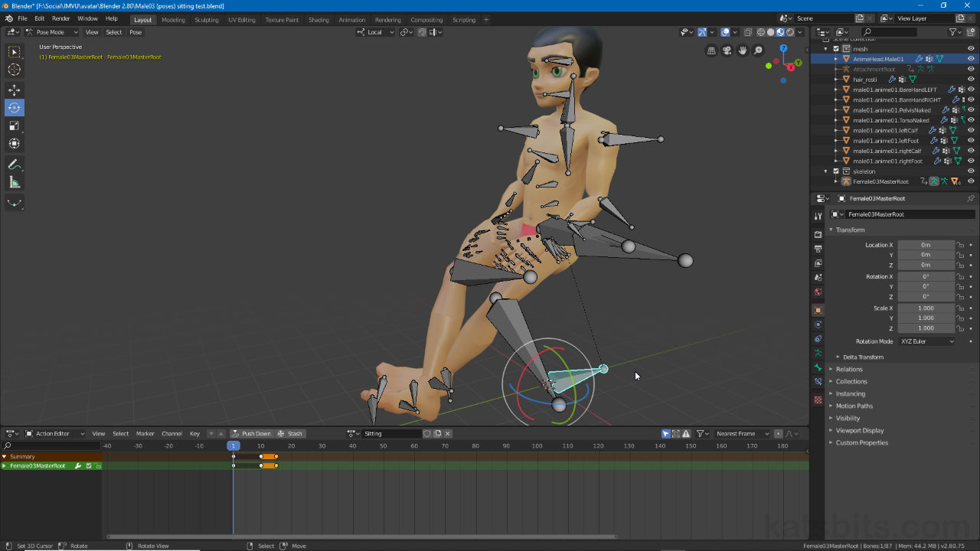Click the Sitting action name field
The image size is (980, 551).
390,434
